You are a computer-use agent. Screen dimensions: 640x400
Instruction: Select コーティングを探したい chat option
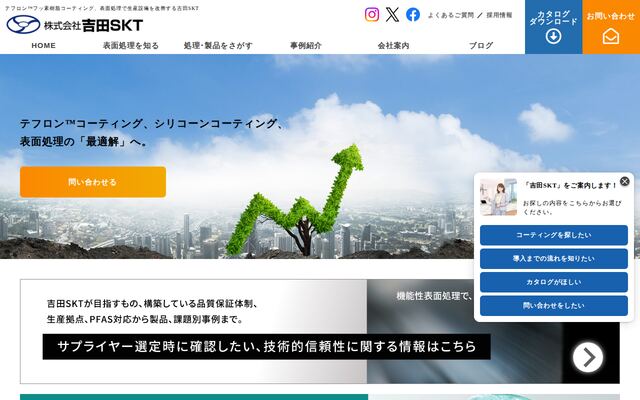554,235
